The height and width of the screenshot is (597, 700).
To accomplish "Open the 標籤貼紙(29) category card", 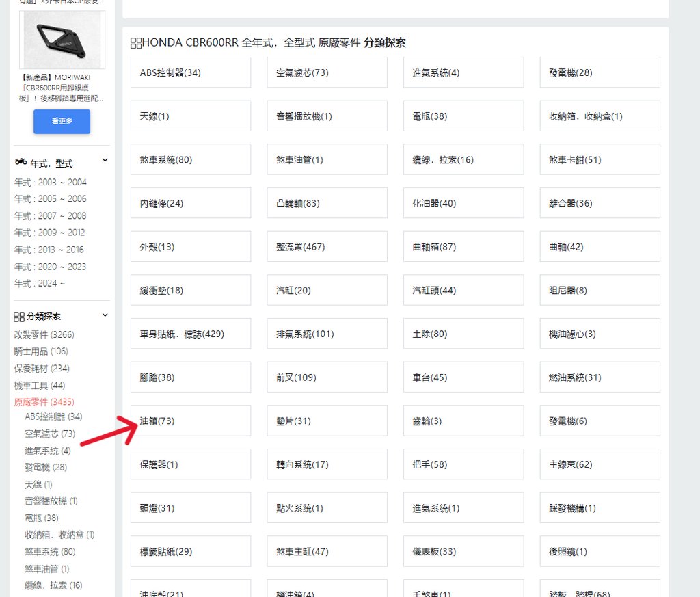I will tap(191, 551).
